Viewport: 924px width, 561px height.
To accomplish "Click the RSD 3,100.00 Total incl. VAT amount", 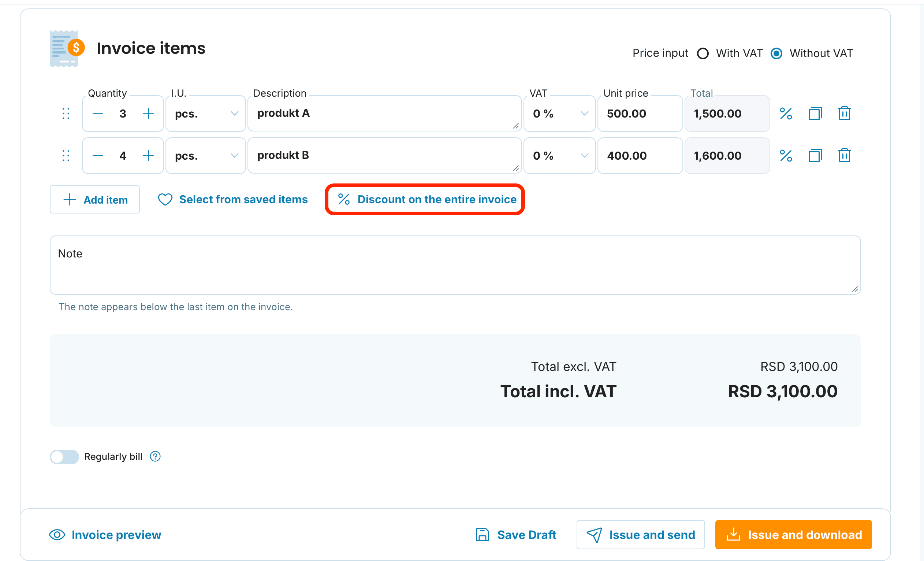I will [x=783, y=391].
